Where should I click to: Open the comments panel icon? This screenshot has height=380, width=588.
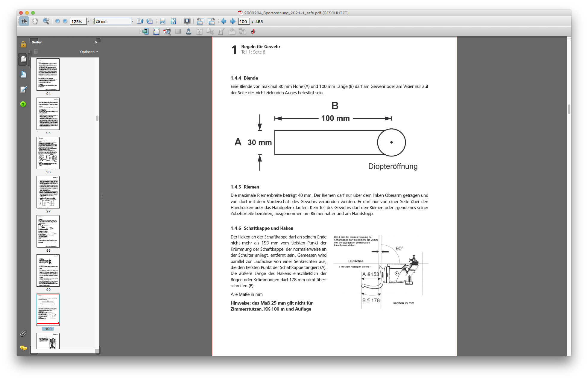pyautogui.click(x=23, y=348)
